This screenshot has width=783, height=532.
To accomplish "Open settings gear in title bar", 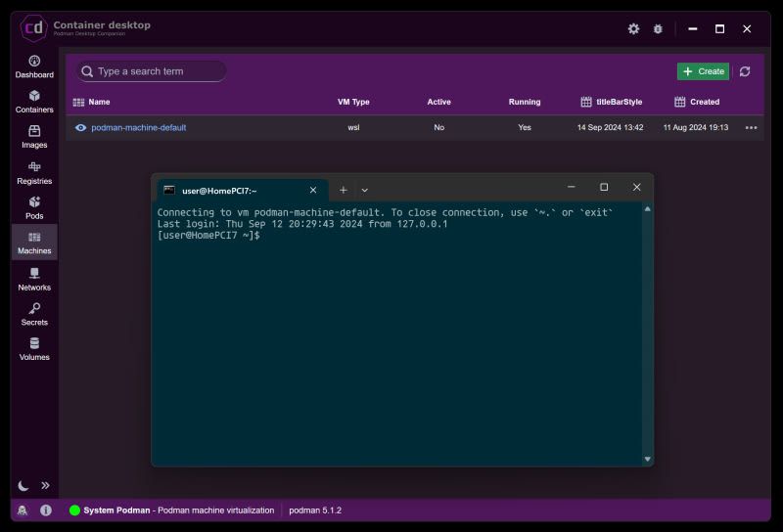I will click(633, 29).
